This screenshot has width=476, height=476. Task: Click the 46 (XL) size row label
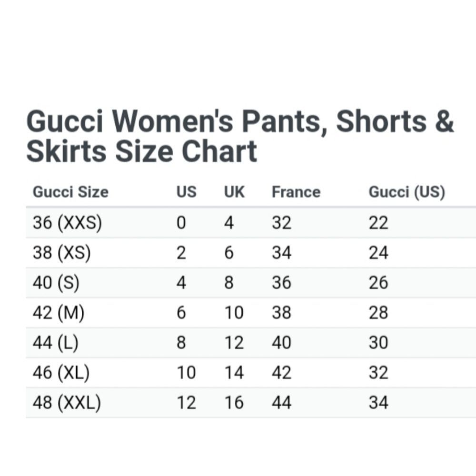click(61, 373)
